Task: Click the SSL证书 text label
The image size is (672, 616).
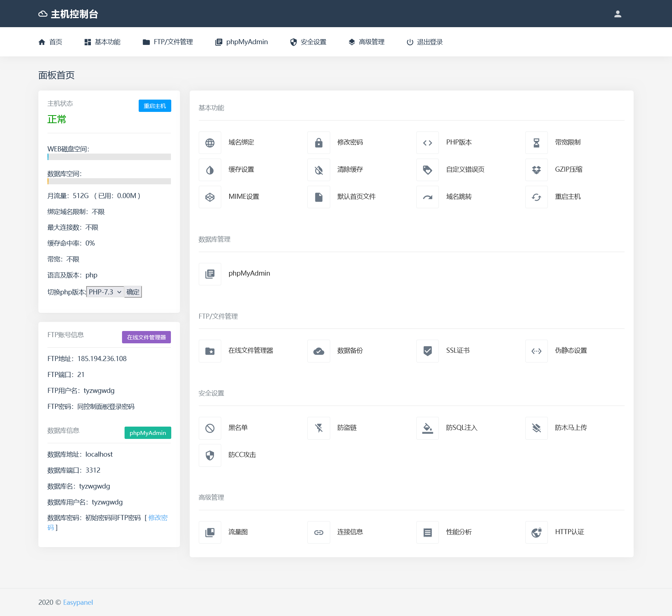Action: tap(458, 351)
